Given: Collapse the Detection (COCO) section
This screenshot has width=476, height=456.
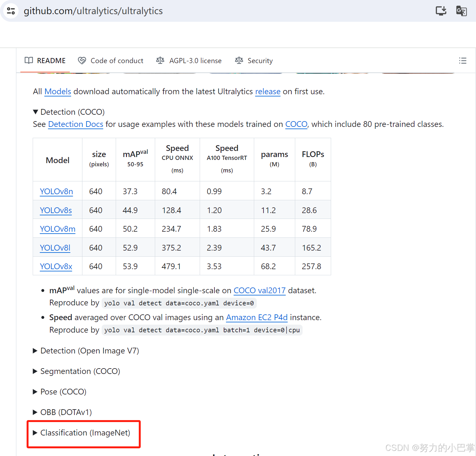Looking at the screenshot, I should click(69, 112).
